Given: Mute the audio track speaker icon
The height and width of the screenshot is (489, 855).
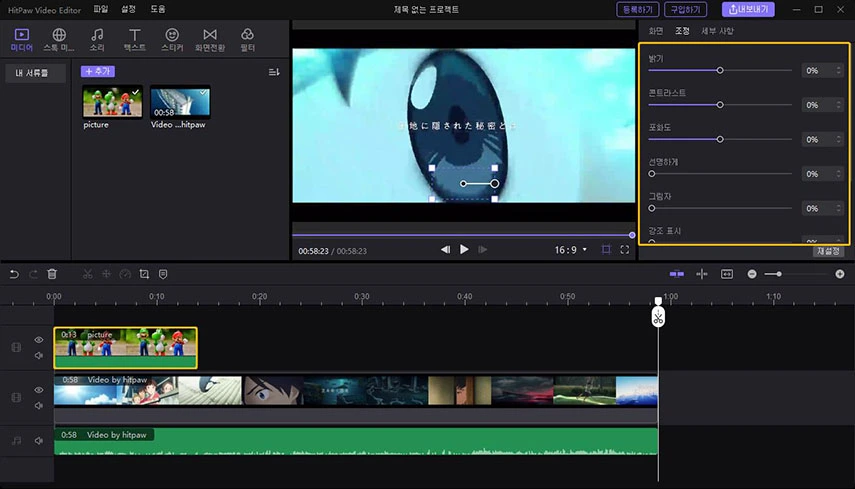Looking at the screenshot, I should pos(39,440).
